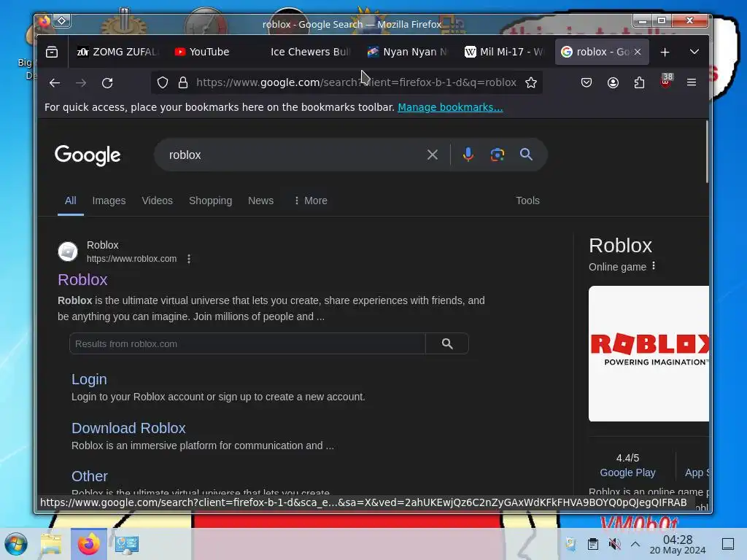This screenshot has width=747, height=560.
Task: Click the page vertical scrollbar thumb
Action: point(707,152)
